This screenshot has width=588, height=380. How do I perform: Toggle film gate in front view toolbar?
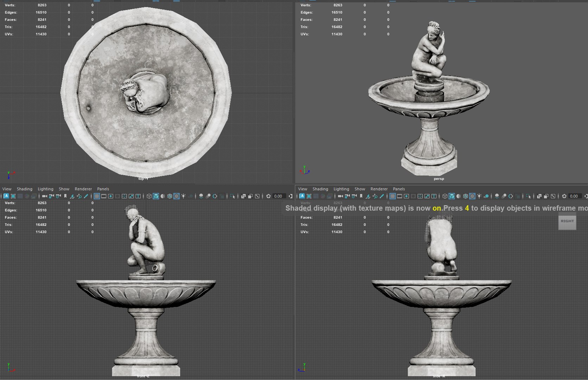coord(104,196)
